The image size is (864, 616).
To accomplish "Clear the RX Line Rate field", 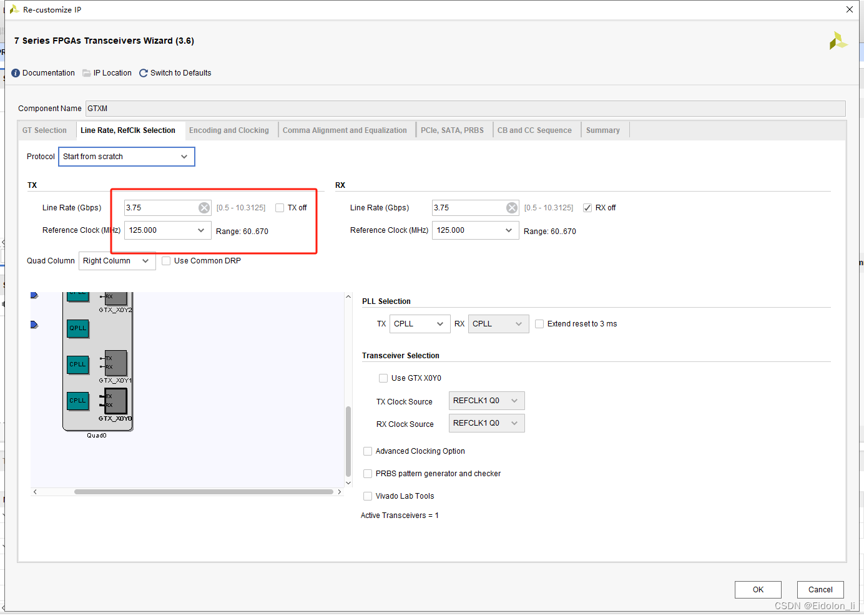I will tap(512, 208).
